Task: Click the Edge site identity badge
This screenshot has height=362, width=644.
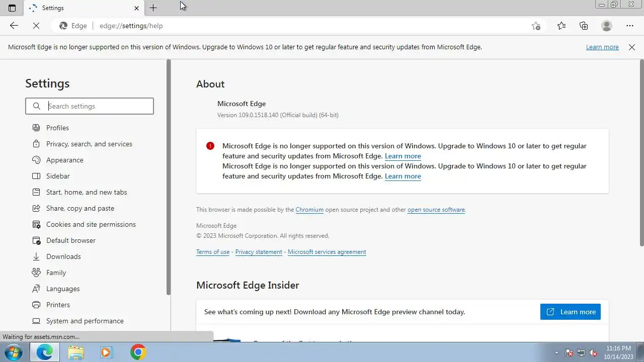Action: [73, 26]
